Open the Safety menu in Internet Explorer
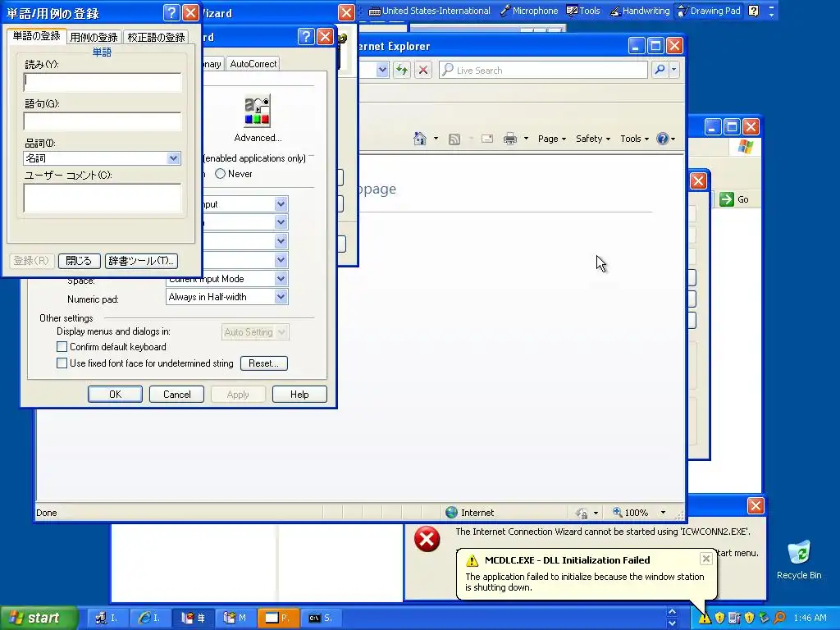Image resolution: width=840 pixels, height=630 pixels. 592,139
